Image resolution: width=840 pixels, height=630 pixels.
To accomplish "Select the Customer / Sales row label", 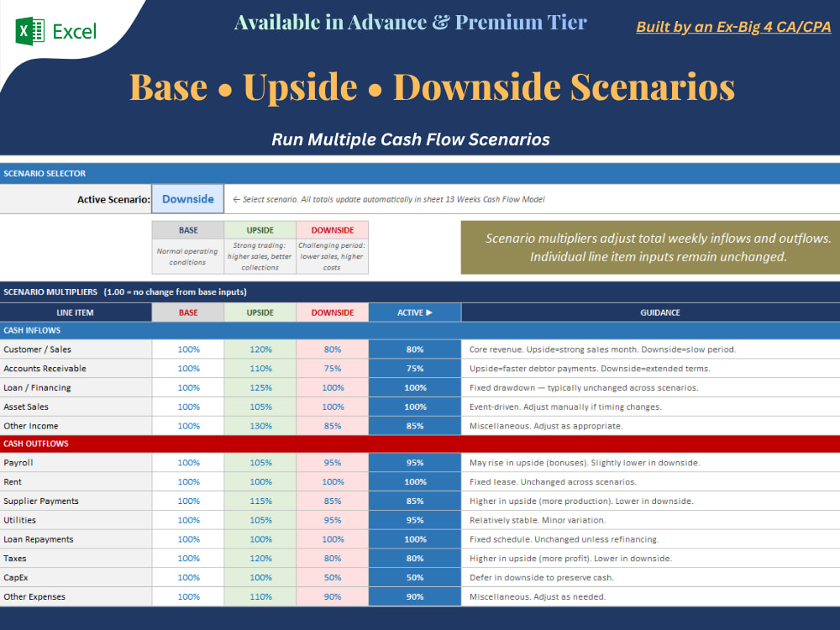I will [x=76, y=349].
